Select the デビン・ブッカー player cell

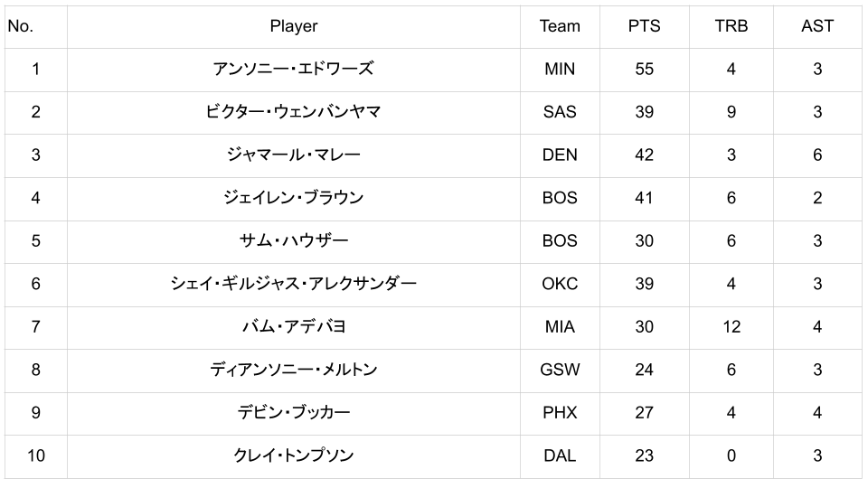[293, 412]
